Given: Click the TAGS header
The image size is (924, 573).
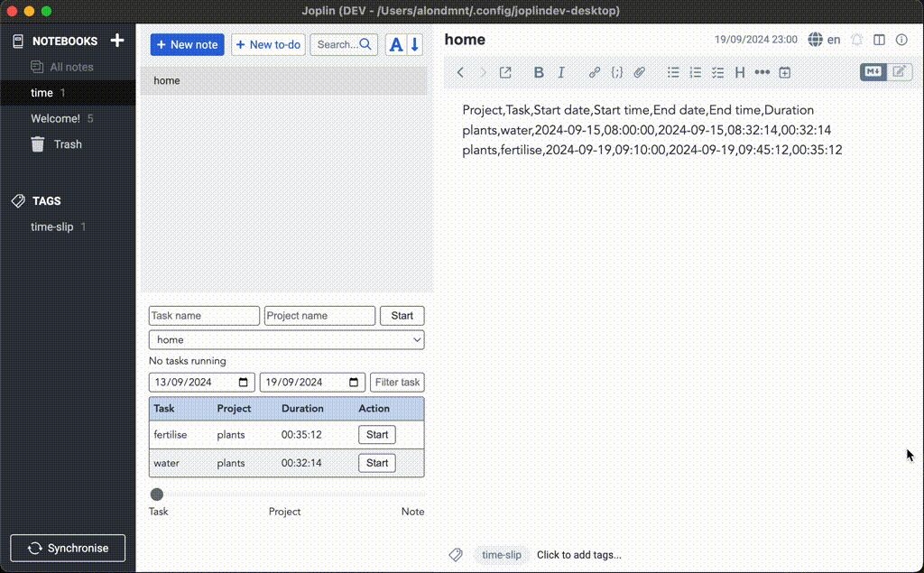Looking at the screenshot, I should tap(47, 201).
